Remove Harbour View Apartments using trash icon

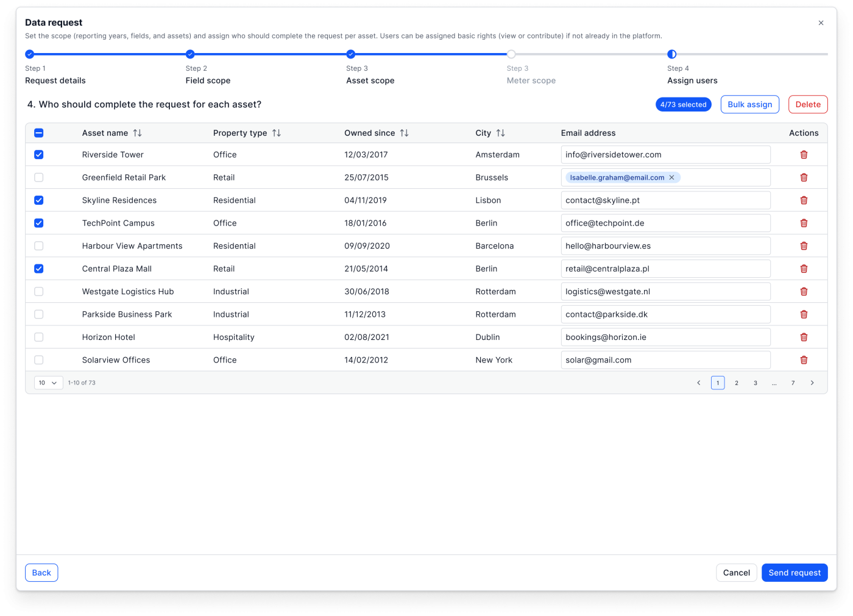coord(804,246)
